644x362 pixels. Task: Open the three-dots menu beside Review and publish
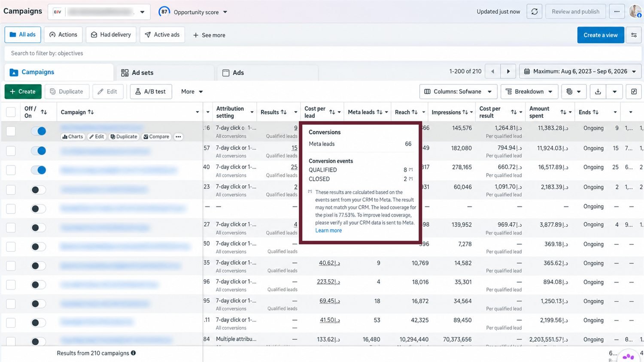click(x=617, y=12)
